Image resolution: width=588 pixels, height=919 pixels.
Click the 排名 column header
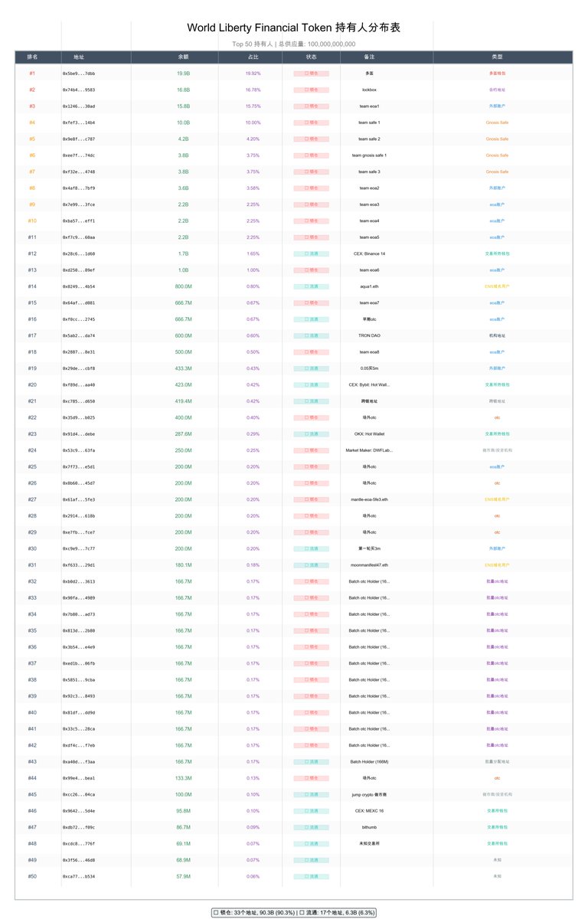(32, 57)
